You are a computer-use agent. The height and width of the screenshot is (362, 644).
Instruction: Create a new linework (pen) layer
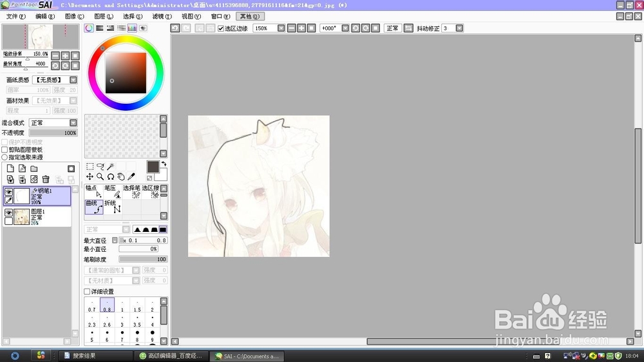22,169
